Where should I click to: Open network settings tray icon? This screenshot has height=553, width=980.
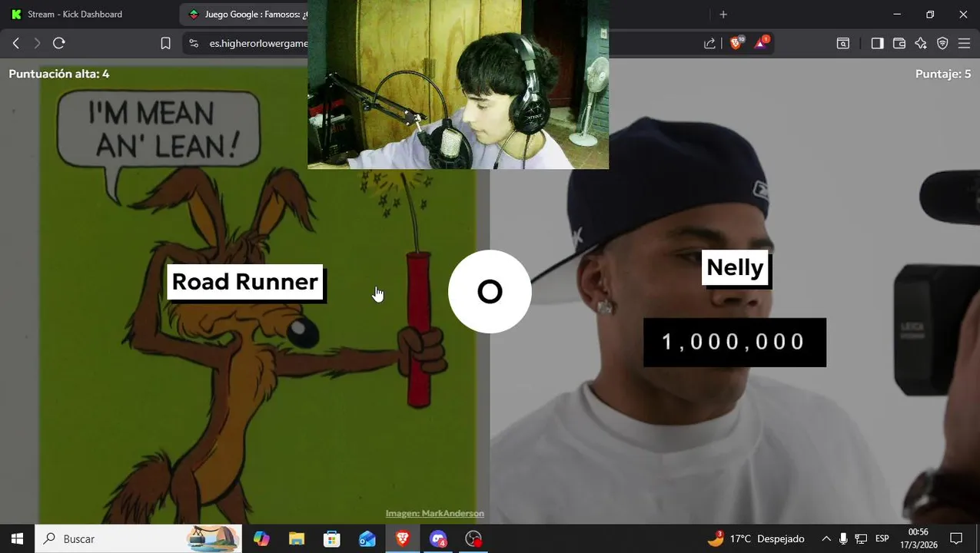(862, 538)
